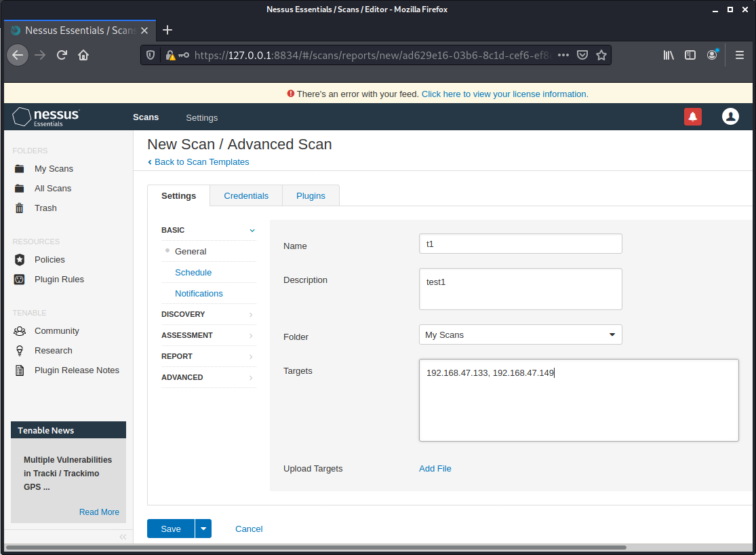Viewport: 756px width, 555px height.
Task: Select General under BASIC
Action: click(191, 252)
